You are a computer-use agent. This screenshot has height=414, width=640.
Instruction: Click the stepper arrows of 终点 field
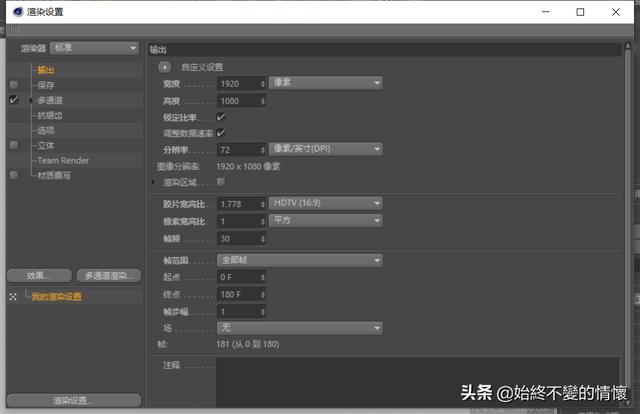point(263,294)
